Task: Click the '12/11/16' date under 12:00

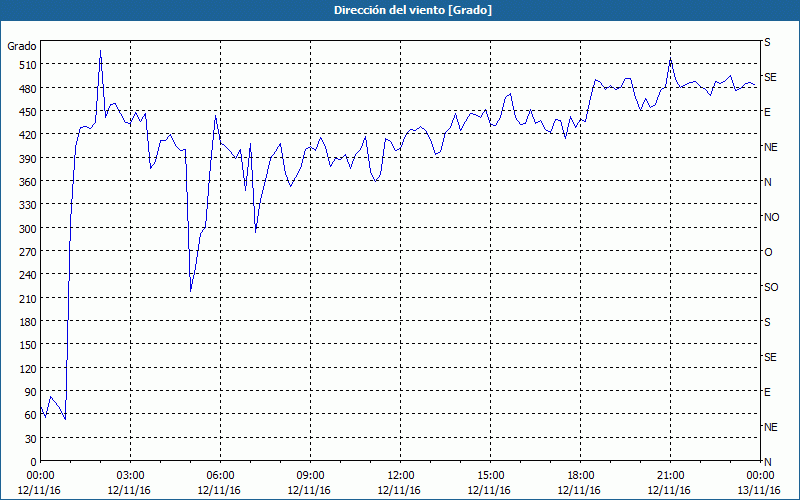Action: point(399,490)
